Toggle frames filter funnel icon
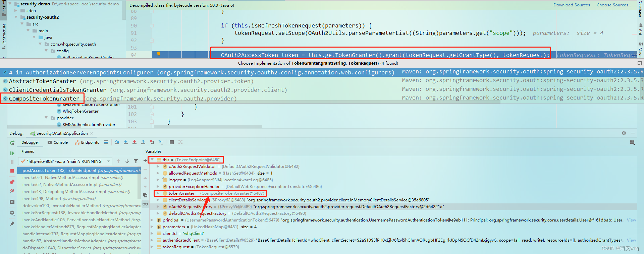Viewport: 644px width, 254px height. click(x=136, y=162)
